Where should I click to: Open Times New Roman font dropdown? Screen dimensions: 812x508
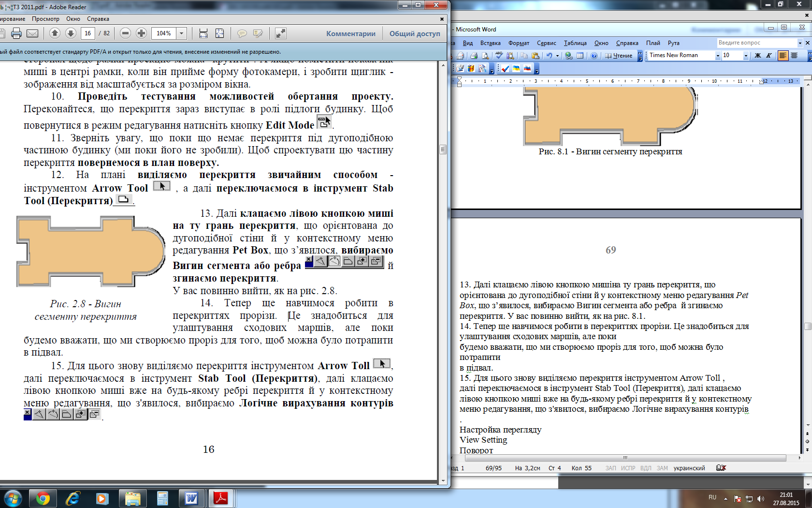click(717, 56)
